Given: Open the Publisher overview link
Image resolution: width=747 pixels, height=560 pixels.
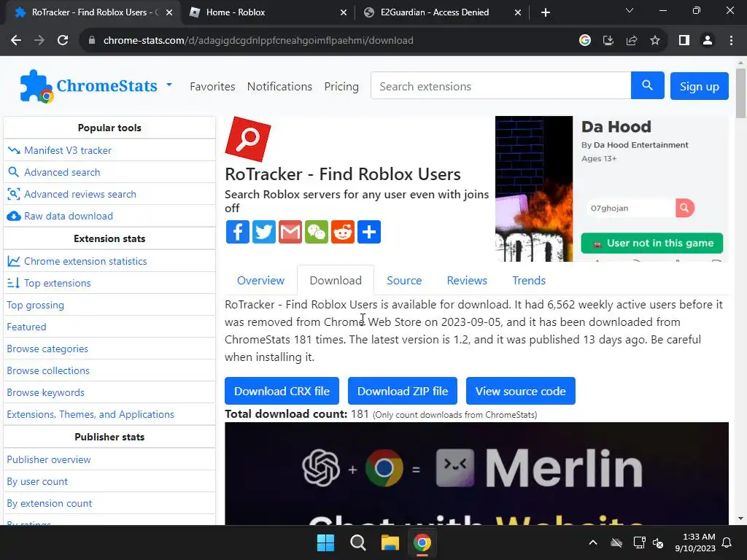Looking at the screenshot, I should [x=49, y=460].
